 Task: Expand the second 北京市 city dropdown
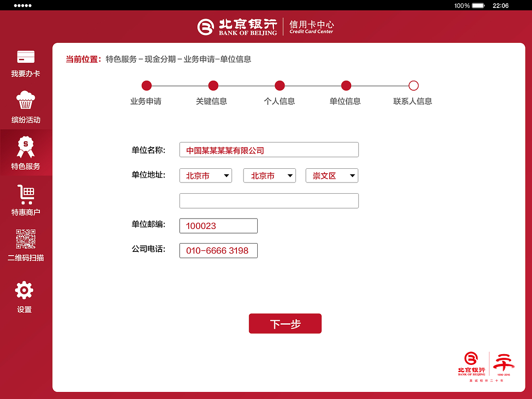click(269, 175)
